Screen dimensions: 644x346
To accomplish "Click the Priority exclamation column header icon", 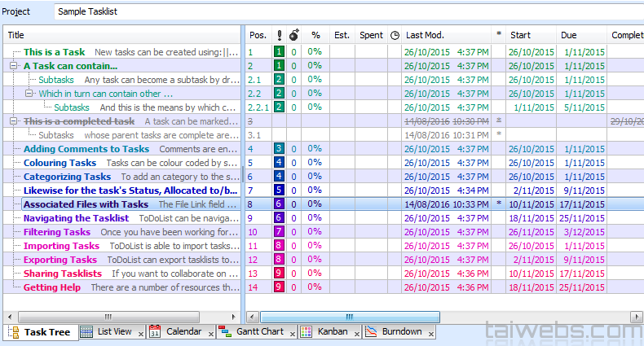I will point(279,35).
